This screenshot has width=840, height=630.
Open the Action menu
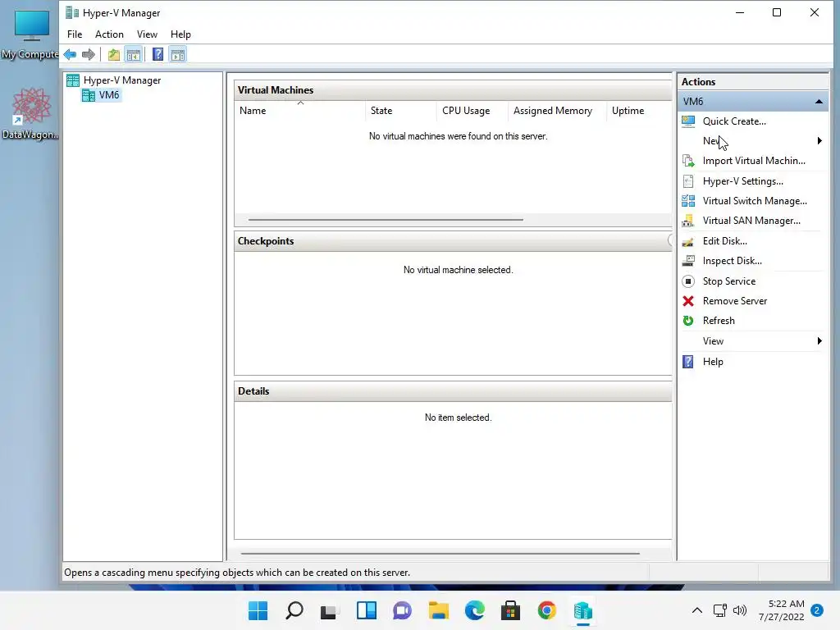pos(109,34)
